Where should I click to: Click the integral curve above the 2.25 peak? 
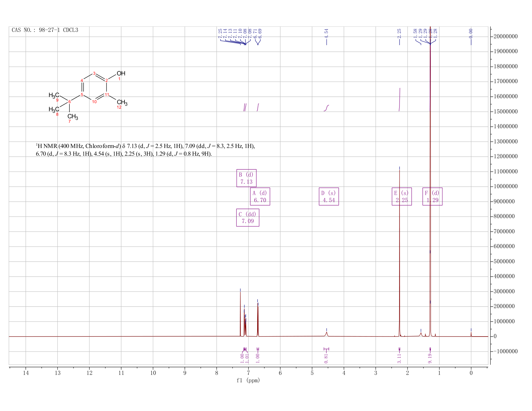(399, 99)
